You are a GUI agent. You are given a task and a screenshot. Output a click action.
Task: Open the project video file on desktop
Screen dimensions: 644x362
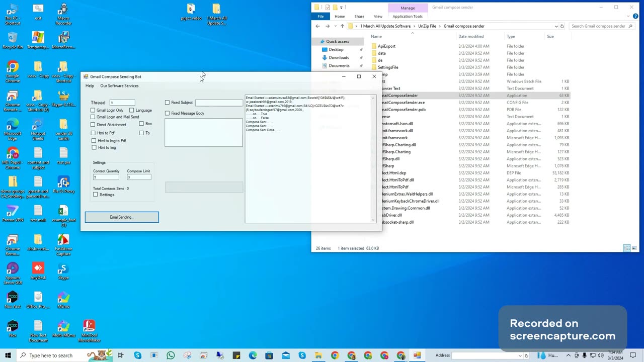pos(191,12)
